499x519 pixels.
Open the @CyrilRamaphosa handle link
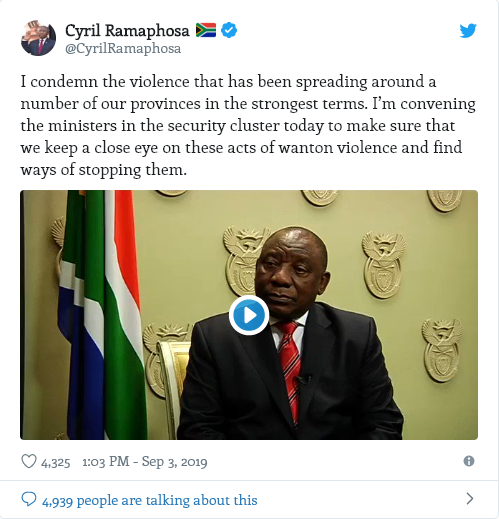point(123,49)
